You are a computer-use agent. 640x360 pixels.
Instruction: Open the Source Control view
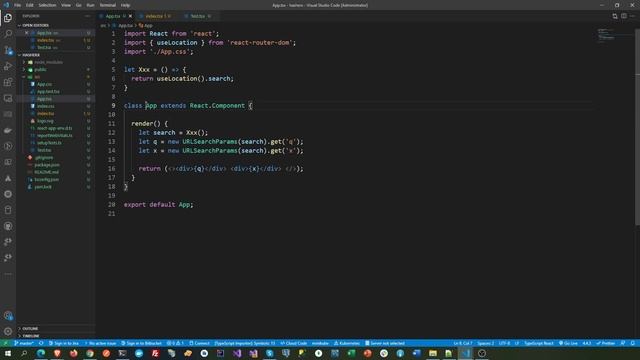click(x=8, y=50)
